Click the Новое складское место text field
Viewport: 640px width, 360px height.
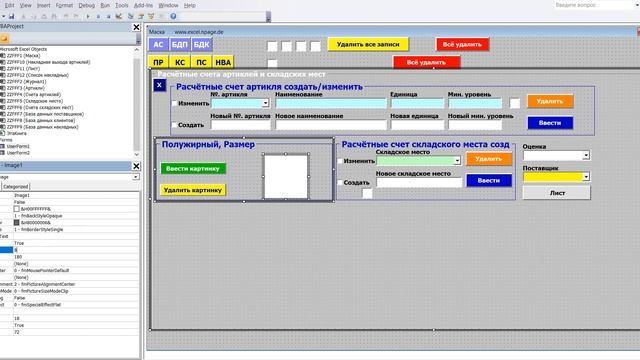(x=419, y=182)
